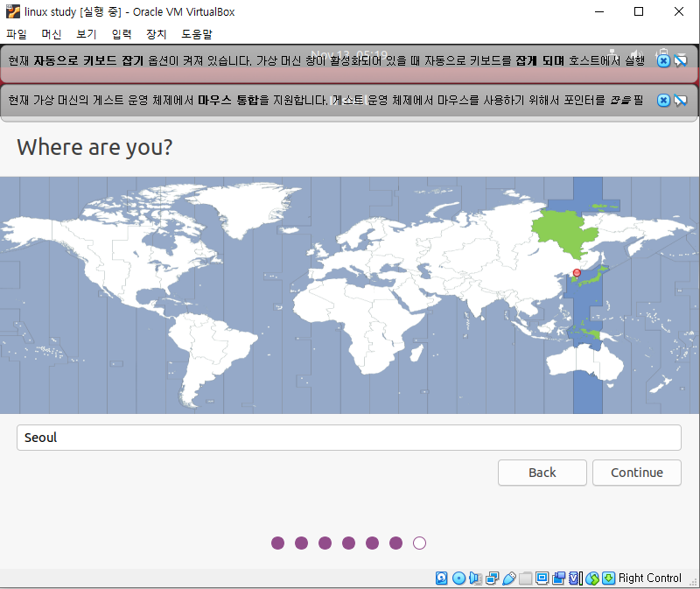
Task: Open the shared folders status icon
Action: click(x=526, y=578)
